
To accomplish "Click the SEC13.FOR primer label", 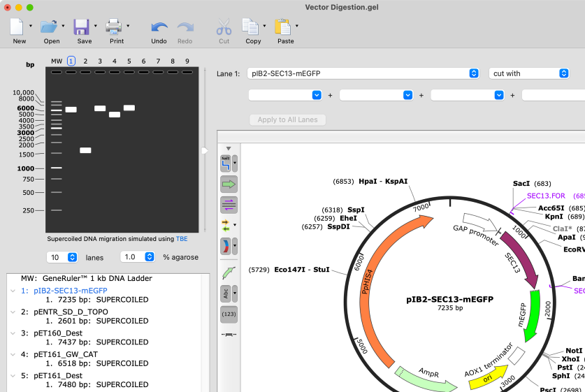I will pyautogui.click(x=546, y=196).
